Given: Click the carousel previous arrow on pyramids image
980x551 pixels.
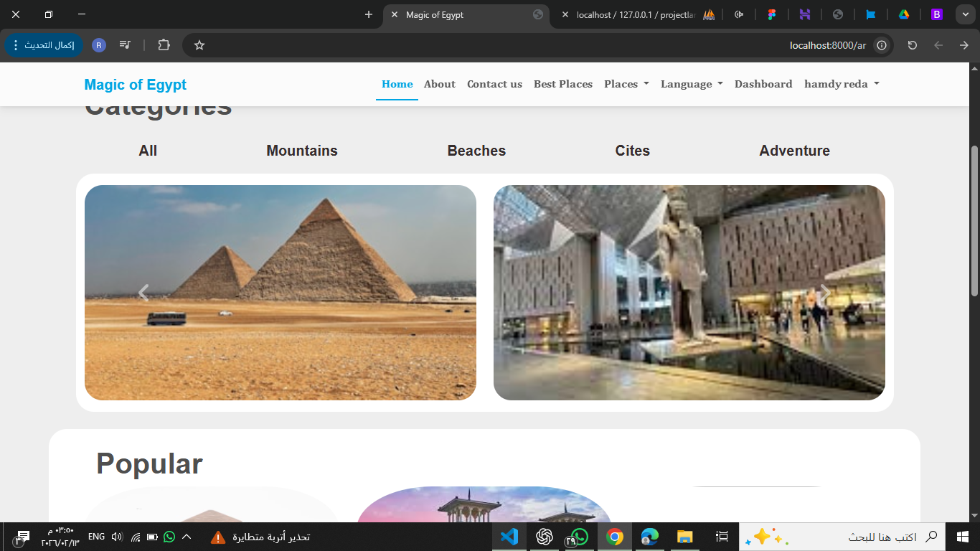Looking at the screenshot, I should 143,292.
